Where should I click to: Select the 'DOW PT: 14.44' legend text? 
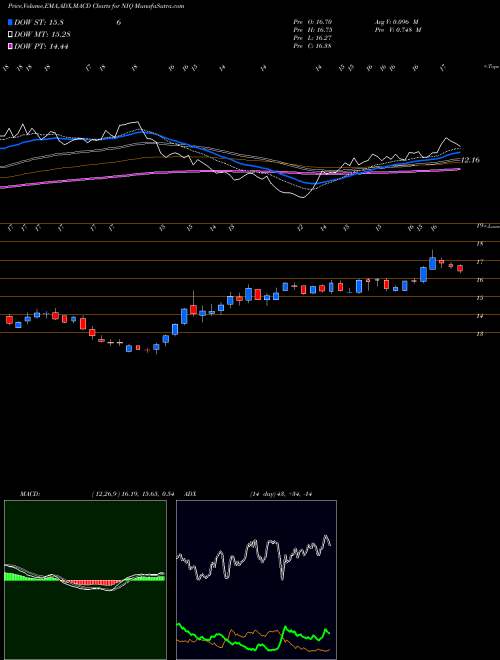click(41, 46)
